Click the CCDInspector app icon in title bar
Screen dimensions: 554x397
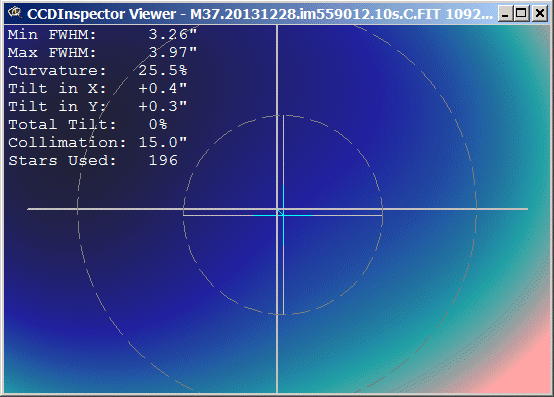tap(14, 13)
